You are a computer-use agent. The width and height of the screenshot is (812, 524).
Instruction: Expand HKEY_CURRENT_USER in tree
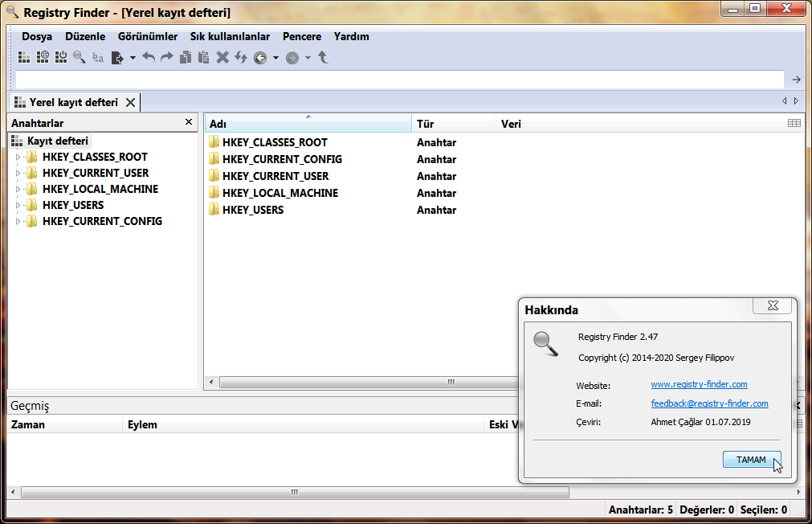[x=18, y=173]
